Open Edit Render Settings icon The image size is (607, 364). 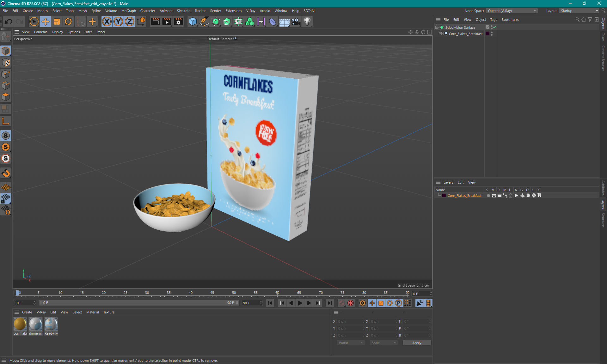pyautogui.click(x=178, y=21)
